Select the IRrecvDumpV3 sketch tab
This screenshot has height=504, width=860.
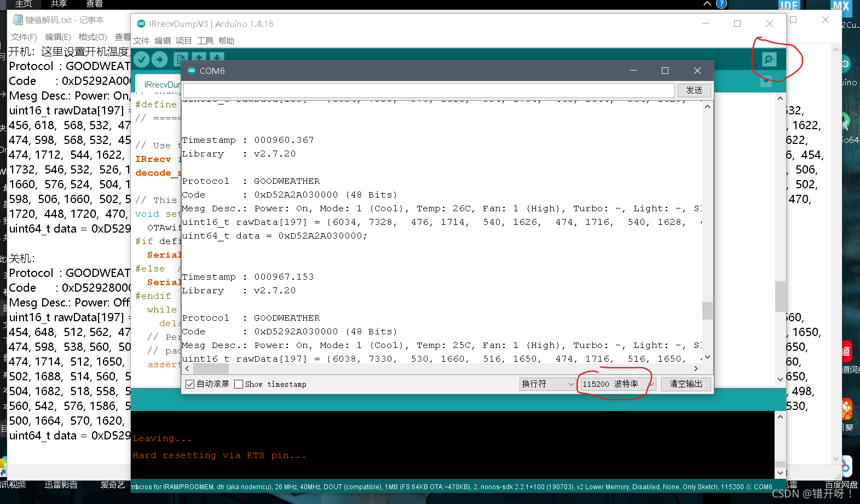point(159,84)
